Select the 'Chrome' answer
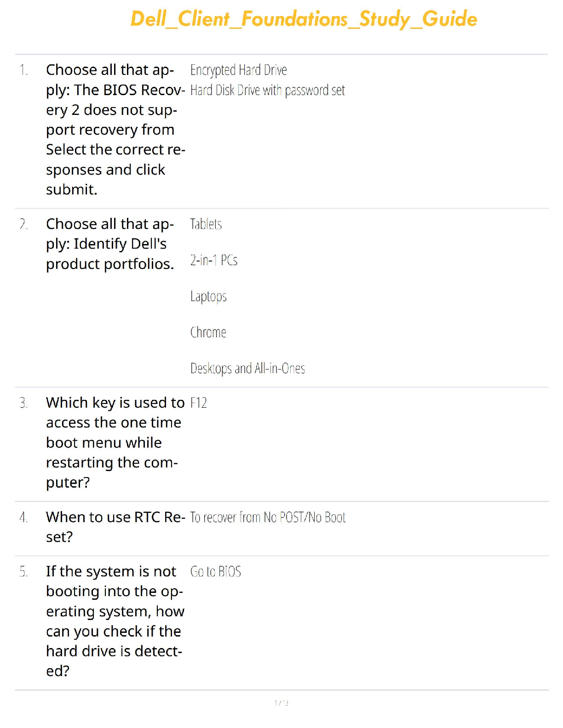The height and width of the screenshot is (728, 563). coord(208,332)
